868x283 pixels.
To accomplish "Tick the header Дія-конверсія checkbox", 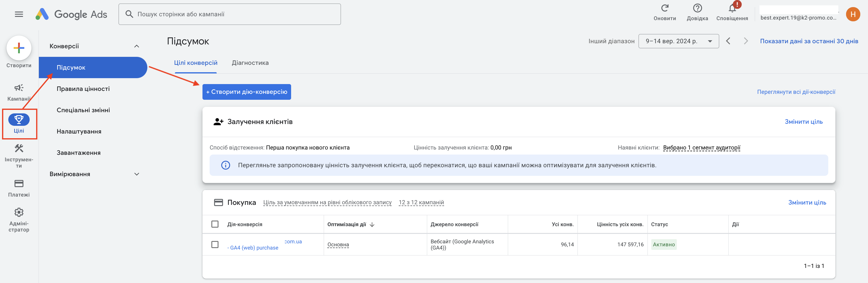I will (215, 224).
